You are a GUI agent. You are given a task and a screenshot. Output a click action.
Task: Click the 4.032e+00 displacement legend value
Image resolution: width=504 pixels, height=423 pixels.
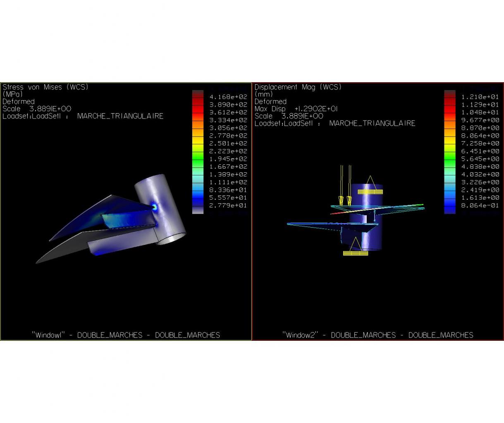(x=480, y=174)
